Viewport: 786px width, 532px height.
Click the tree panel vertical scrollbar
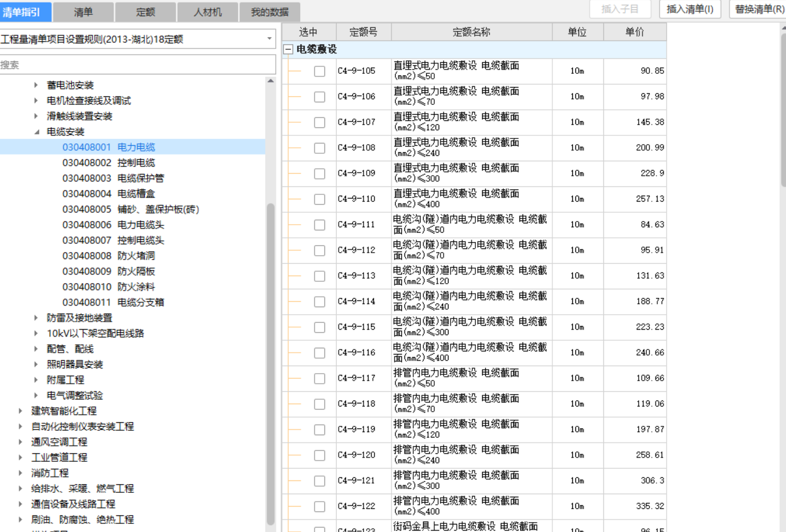270,363
